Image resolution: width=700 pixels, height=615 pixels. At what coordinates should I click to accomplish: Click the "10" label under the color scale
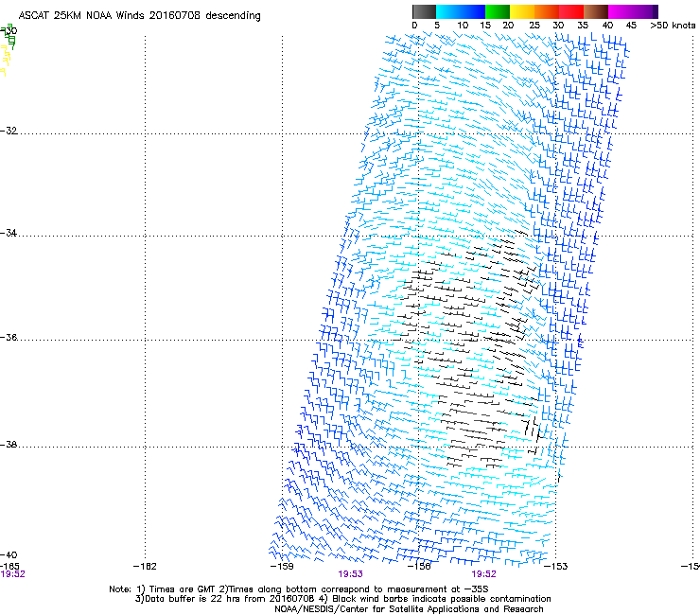(x=463, y=26)
